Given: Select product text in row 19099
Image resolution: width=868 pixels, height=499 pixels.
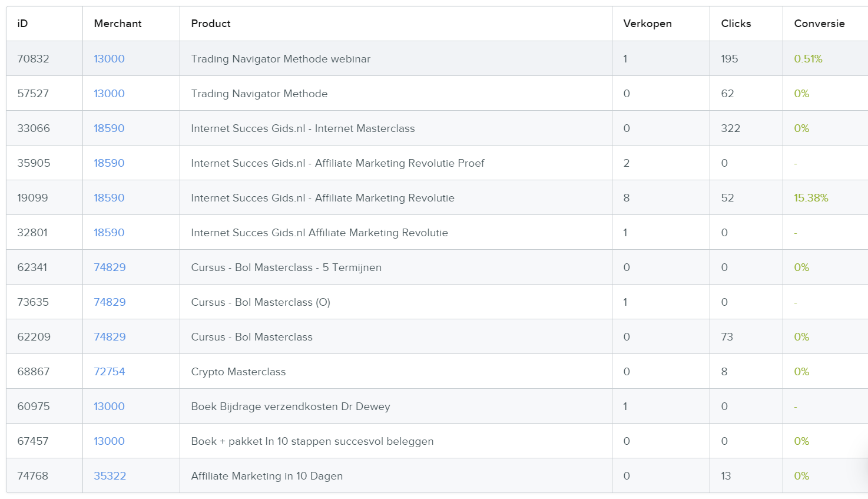Looking at the screenshot, I should (x=323, y=198).
